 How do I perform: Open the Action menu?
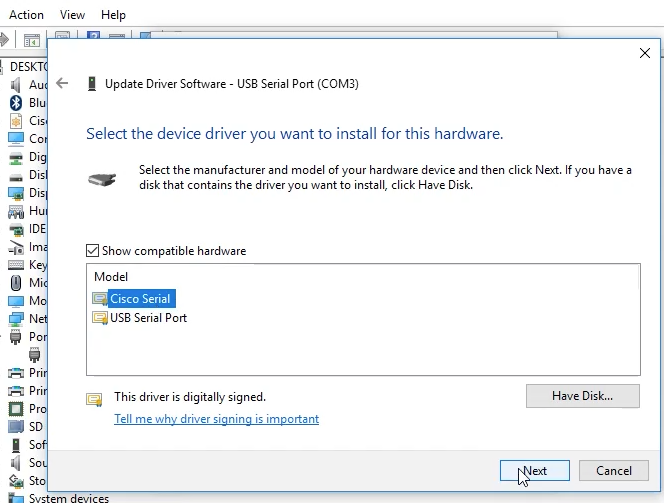coord(26,15)
